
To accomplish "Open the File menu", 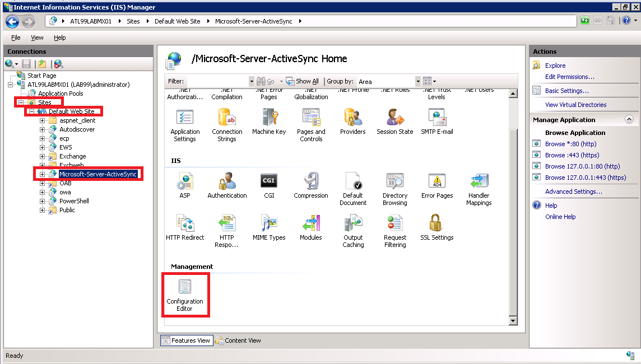I will tap(16, 38).
